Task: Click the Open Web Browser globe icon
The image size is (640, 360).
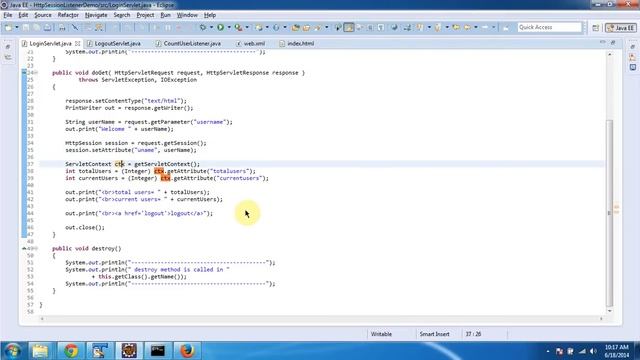Action: tap(394, 27)
